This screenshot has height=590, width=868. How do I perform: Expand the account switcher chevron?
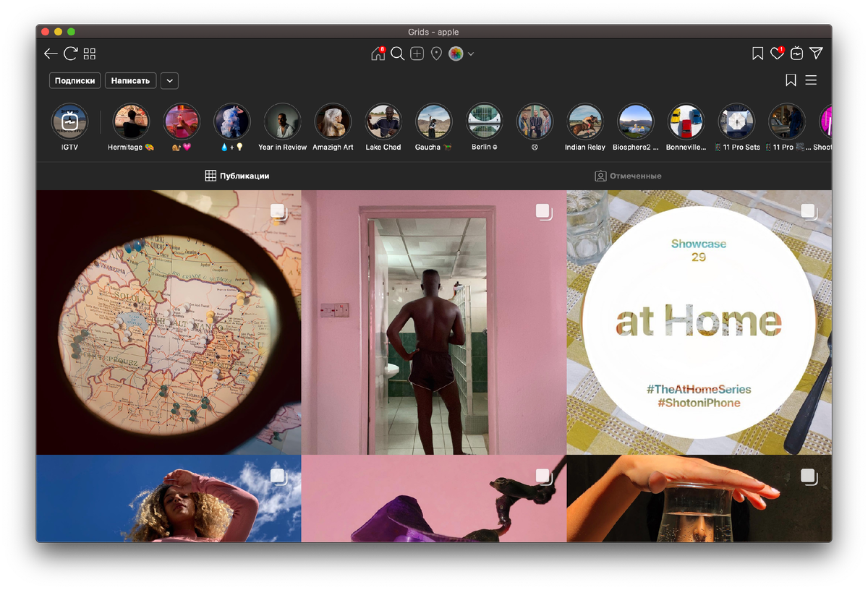(471, 54)
